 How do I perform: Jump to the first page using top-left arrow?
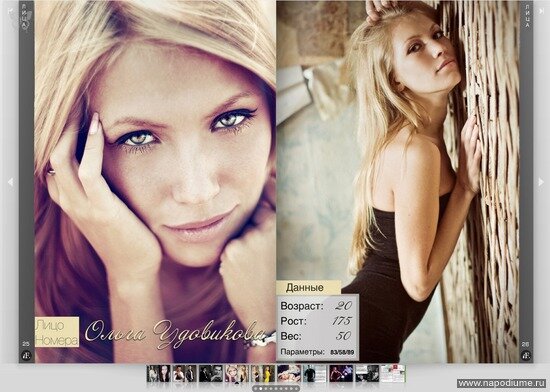click(10, 11)
